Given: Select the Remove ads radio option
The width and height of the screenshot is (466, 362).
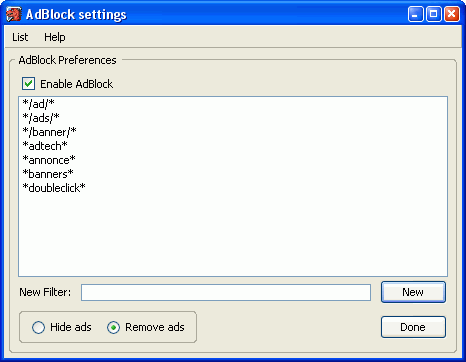Looking at the screenshot, I should [113, 327].
